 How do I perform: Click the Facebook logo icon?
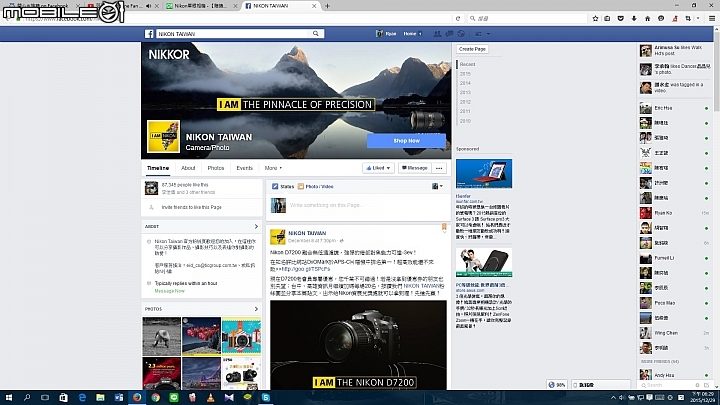149,34
